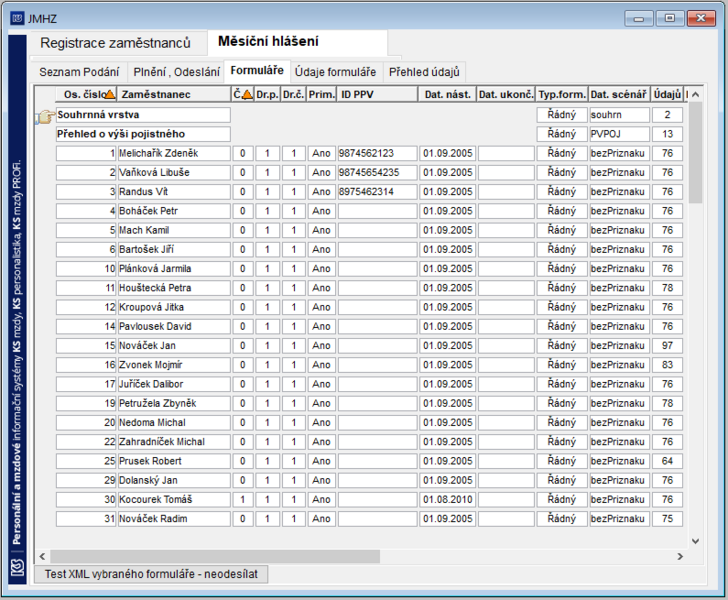The height and width of the screenshot is (600, 728).
Task: Click the KS logo at sidebar bottom
Action: [x=18, y=567]
